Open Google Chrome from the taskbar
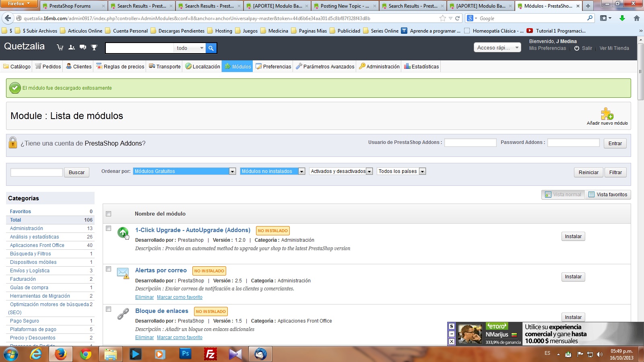This screenshot has height=362, width=644. [85, 354]
